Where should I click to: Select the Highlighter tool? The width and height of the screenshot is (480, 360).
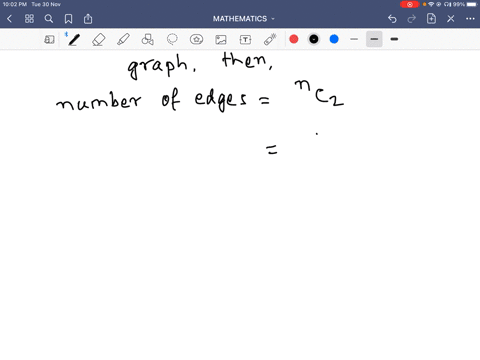pos(123,40)
